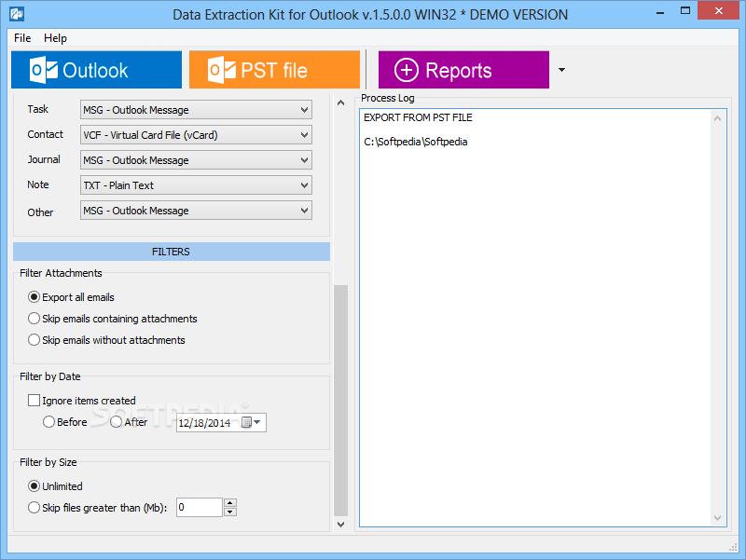This screenshot has height=560, width=746.
Task: Select Skip emails without attachments
Action: [x=106, y=340]
